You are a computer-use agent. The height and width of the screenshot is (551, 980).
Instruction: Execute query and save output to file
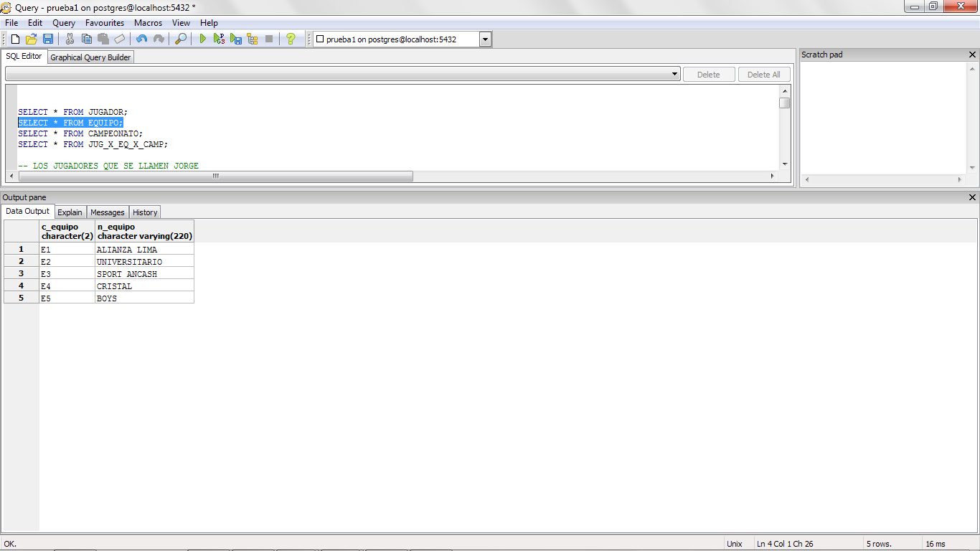[236, 39]
